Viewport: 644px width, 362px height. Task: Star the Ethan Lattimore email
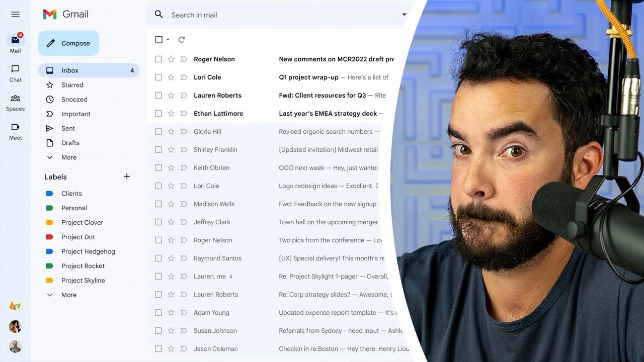171,114
